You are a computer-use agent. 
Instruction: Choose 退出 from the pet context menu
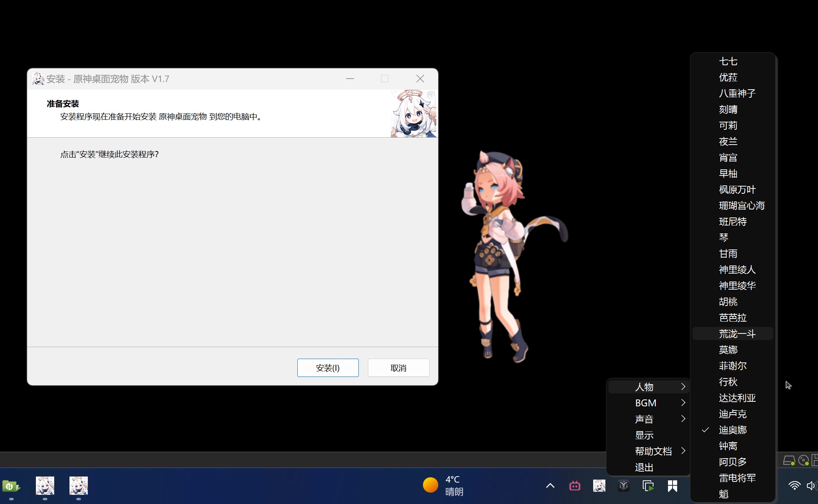tap(644, 467)
